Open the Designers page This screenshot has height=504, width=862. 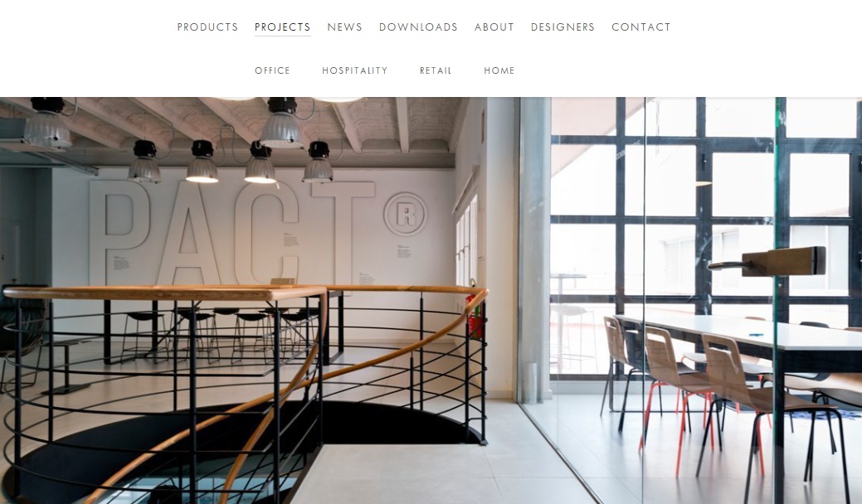click(x=563, y=27)
